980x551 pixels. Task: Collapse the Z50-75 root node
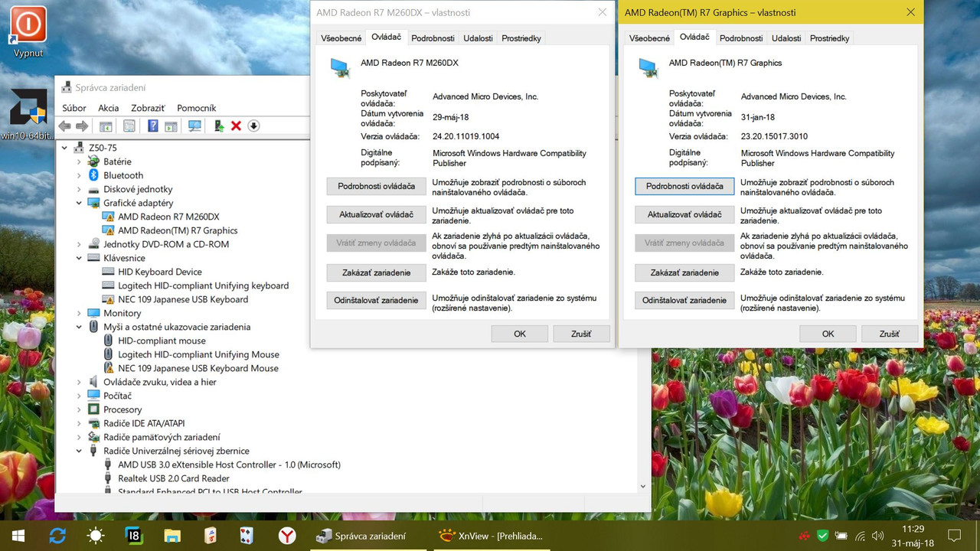tap(64, 148)
